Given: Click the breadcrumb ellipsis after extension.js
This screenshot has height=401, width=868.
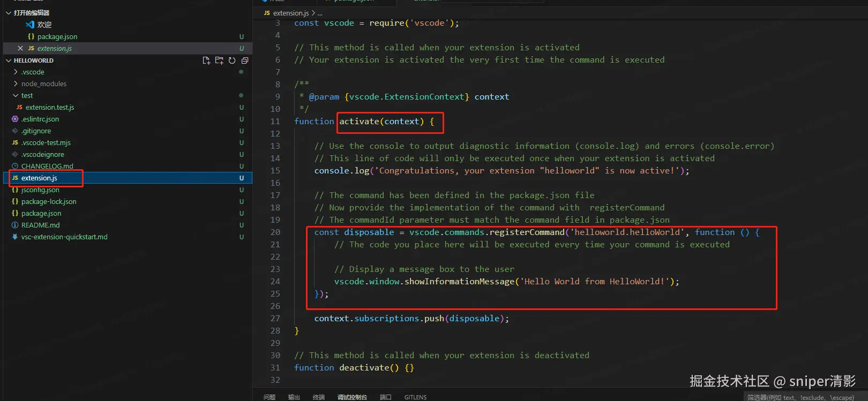Looking at the screenshot, I should pyautogui.click(x=320, y=13).
